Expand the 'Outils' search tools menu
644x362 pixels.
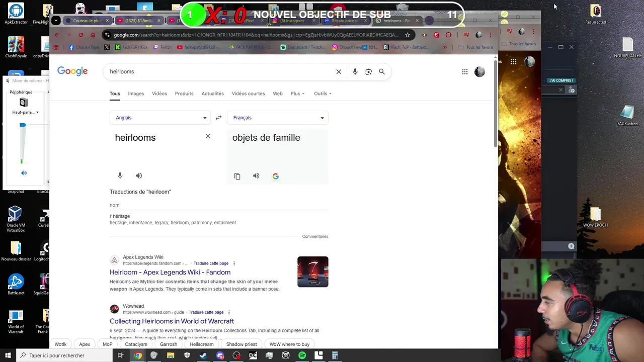(x=323, y=94)
